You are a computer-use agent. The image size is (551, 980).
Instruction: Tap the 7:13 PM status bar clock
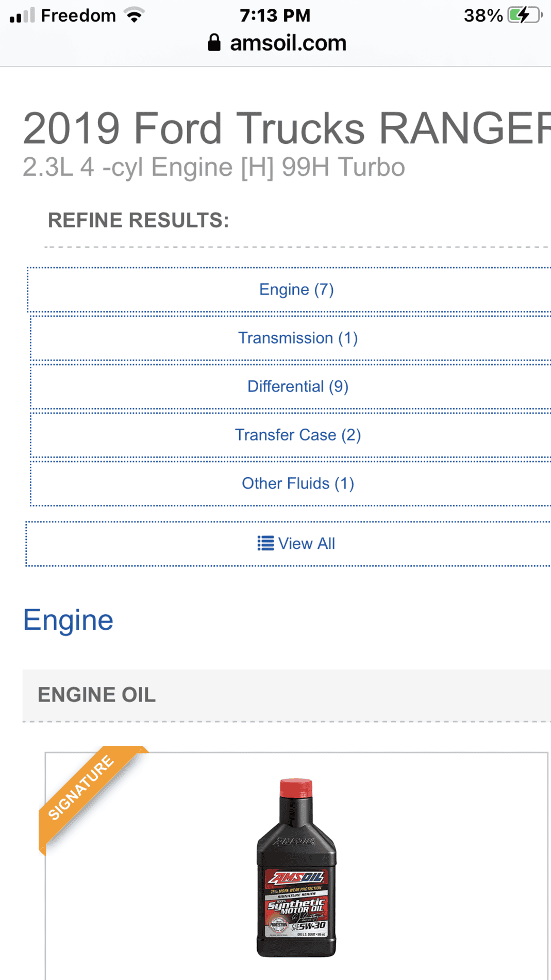tap(275, 15)
